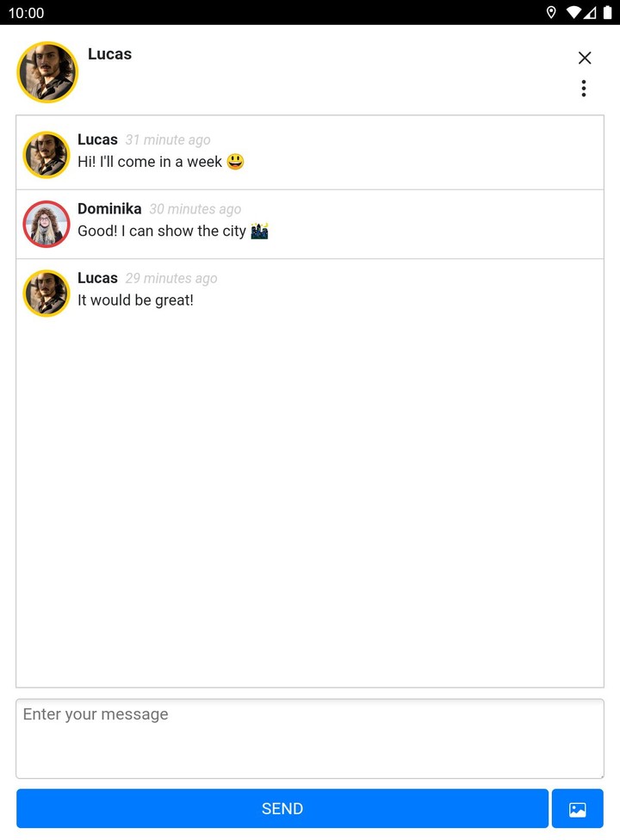Image resolution: width=620 pixels, height=840 pixels.
Task: Focus the Enter your message field
Action: 310,738
